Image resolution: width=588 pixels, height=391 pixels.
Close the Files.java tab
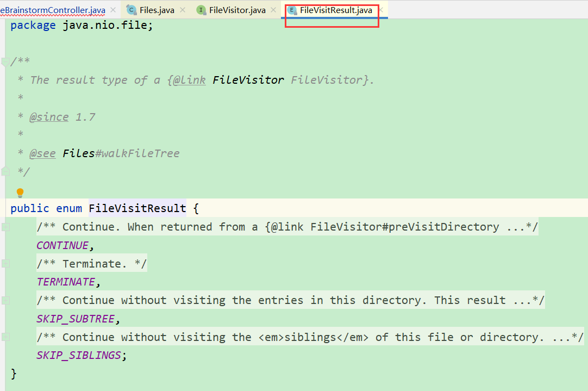click(183, 10)
